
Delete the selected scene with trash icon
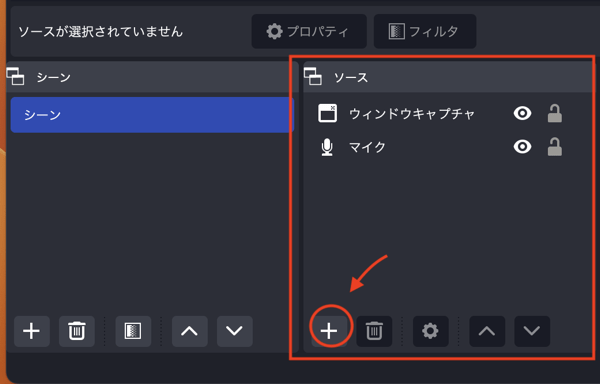[77, 331]
